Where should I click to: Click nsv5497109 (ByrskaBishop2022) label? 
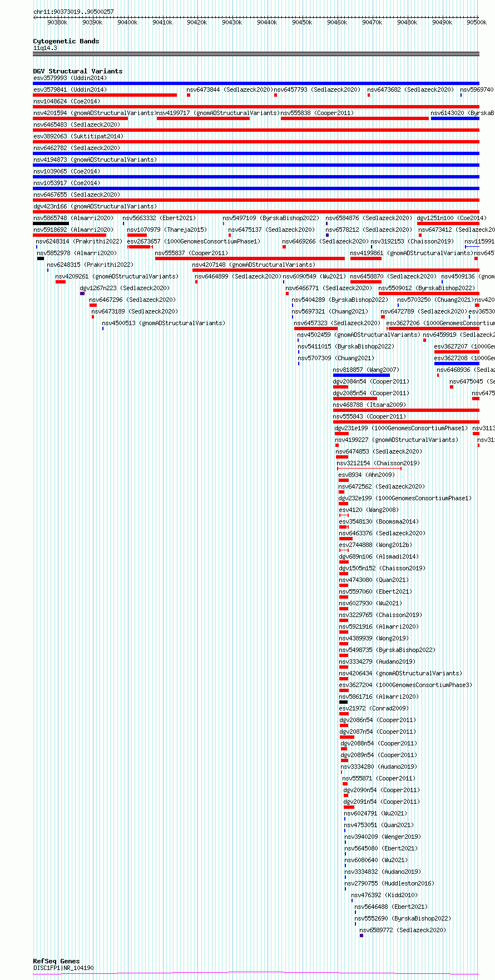point(271,218)
